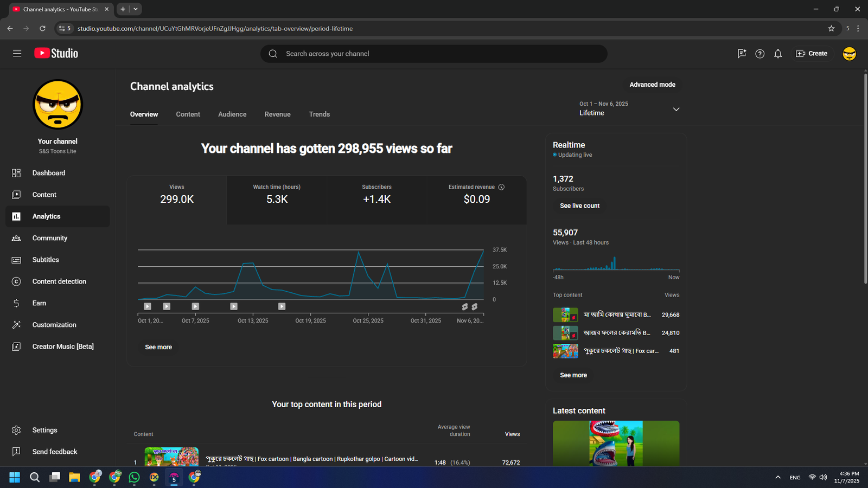
Task: Select the Analytics sidebar item
Action: coord(58,216)
